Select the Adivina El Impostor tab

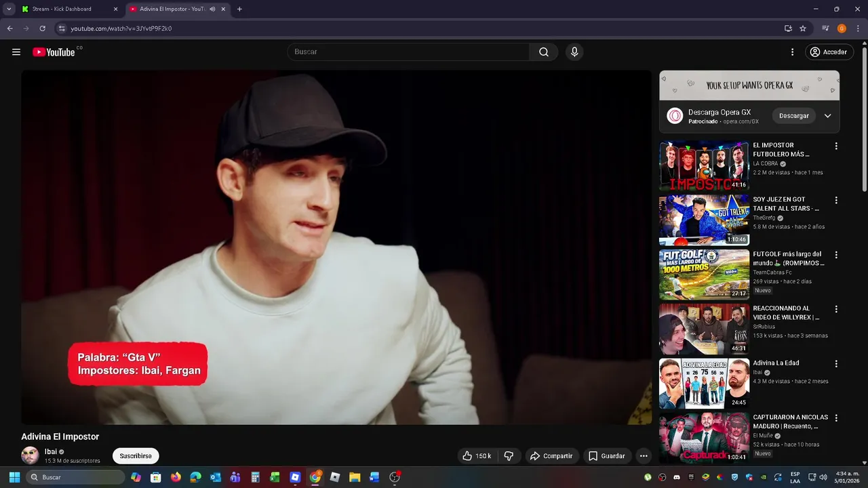(178, 9)
